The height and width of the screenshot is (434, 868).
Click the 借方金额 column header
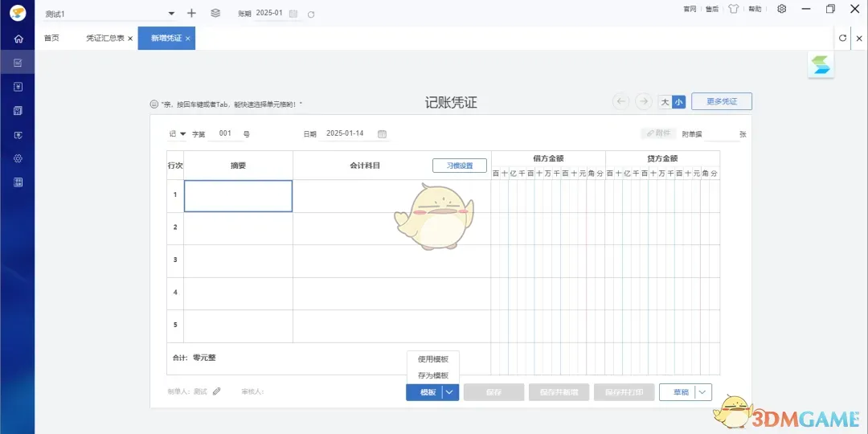(548, 158)
